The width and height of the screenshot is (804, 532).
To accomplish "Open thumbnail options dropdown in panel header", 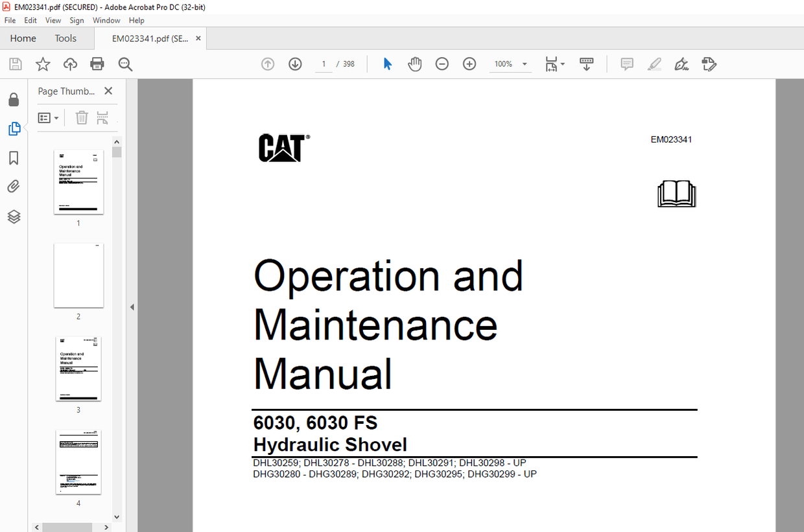I will click(48, 117).
